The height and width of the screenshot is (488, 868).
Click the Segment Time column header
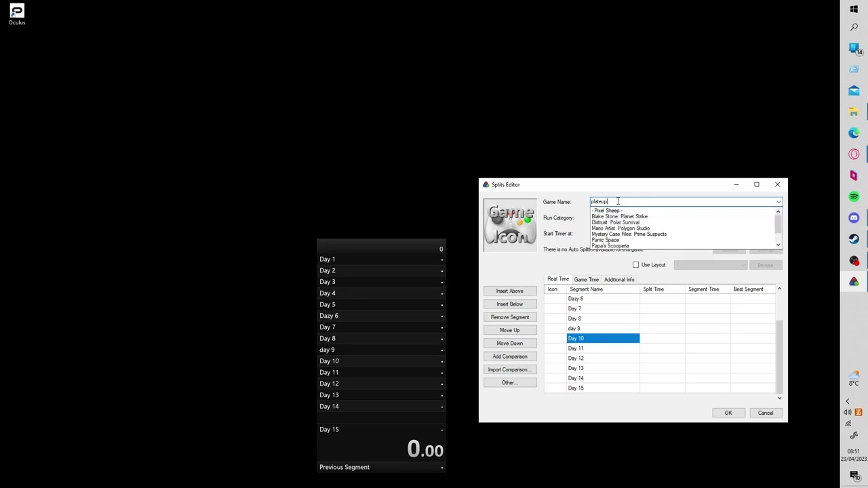(707, 289)
